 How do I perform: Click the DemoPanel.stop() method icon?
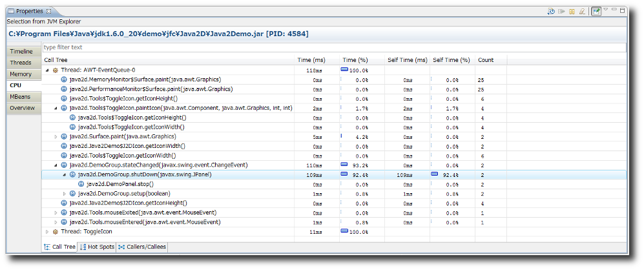pyautogui.click(x=81, y=184)
